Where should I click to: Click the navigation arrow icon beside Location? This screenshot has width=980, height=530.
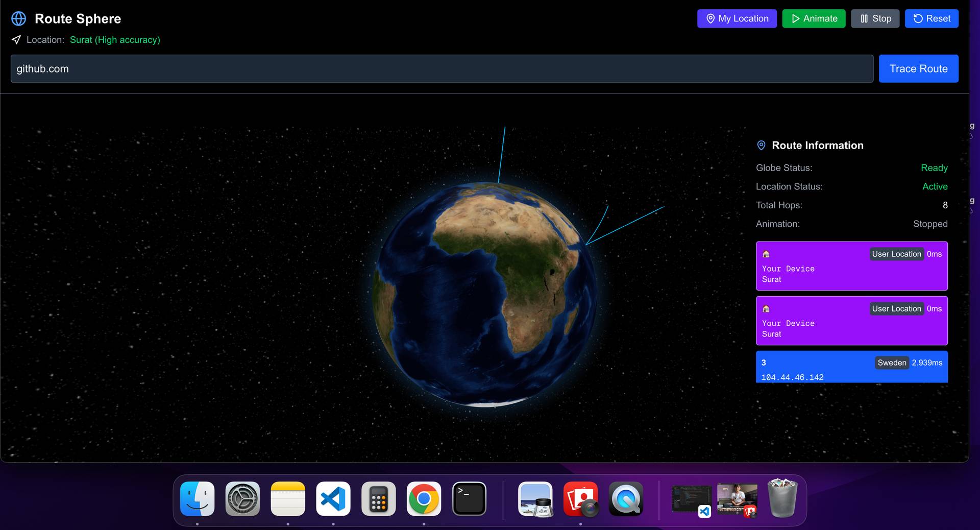[16, 39]
